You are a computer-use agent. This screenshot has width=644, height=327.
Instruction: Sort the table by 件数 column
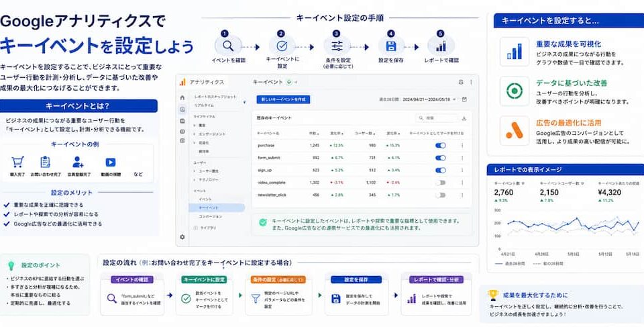313,133
